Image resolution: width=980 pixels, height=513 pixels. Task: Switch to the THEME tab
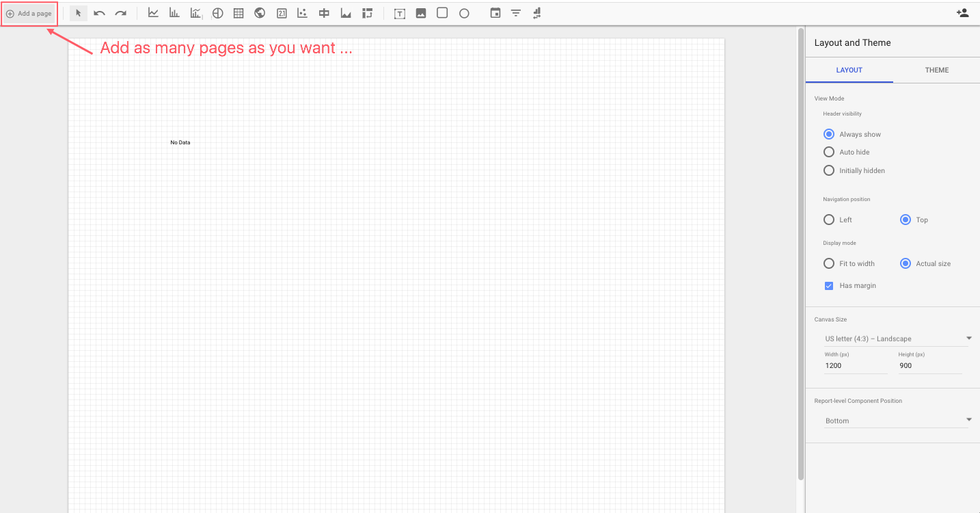(936, 70)
